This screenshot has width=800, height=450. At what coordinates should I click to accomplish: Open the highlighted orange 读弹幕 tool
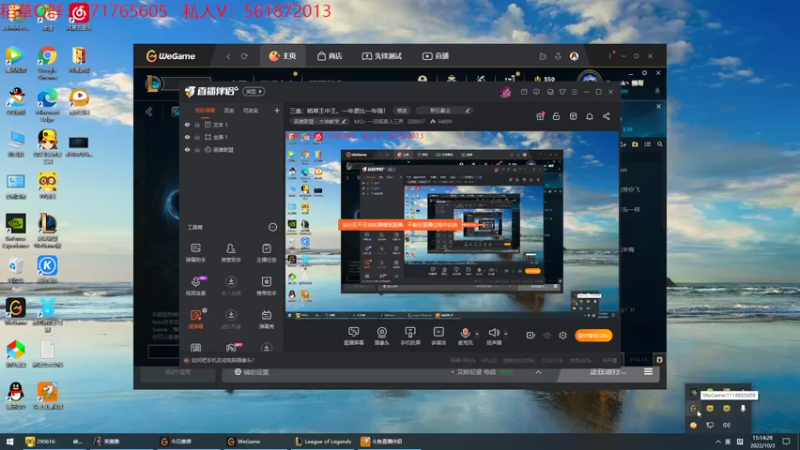tap(195, 319)
